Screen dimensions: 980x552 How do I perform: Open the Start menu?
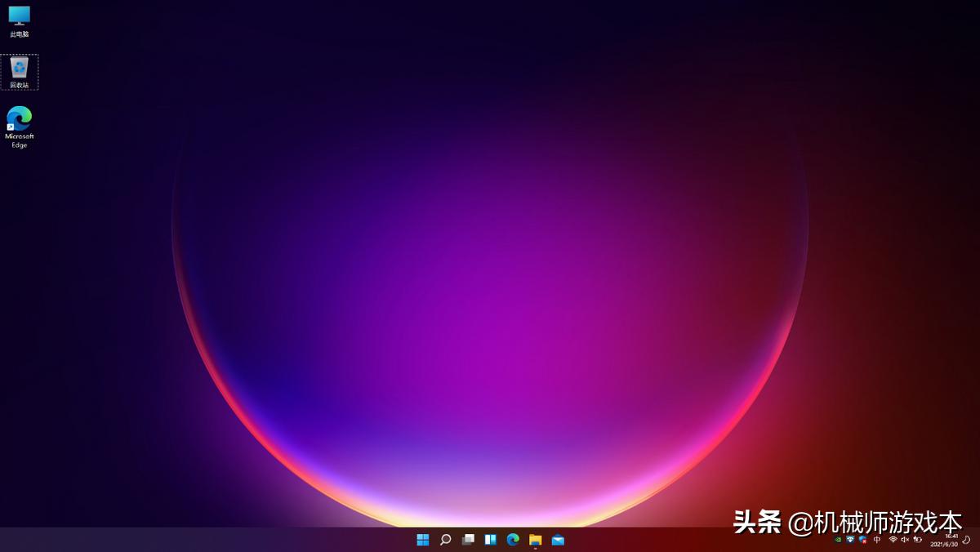click(x=422, y=541)
